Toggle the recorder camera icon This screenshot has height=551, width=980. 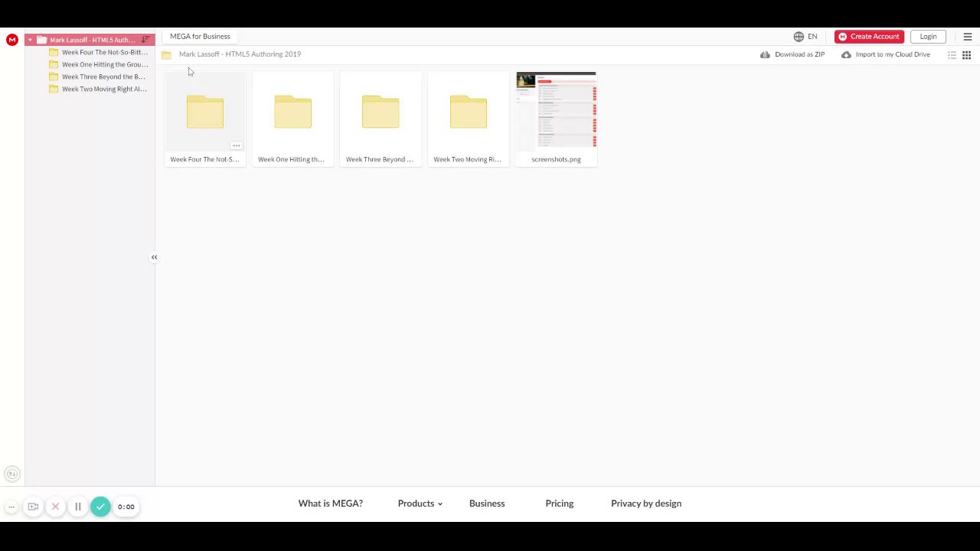pyautogui.click(x=33, y=507)
